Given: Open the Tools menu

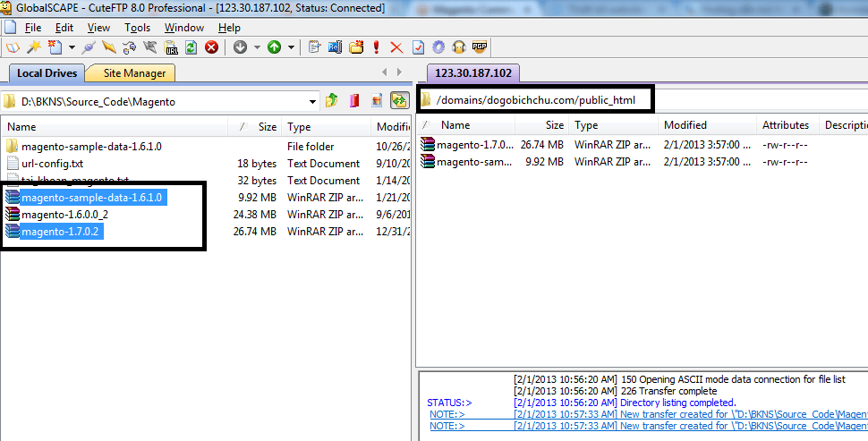Looking at the screenshot, I should click(137, 28).
